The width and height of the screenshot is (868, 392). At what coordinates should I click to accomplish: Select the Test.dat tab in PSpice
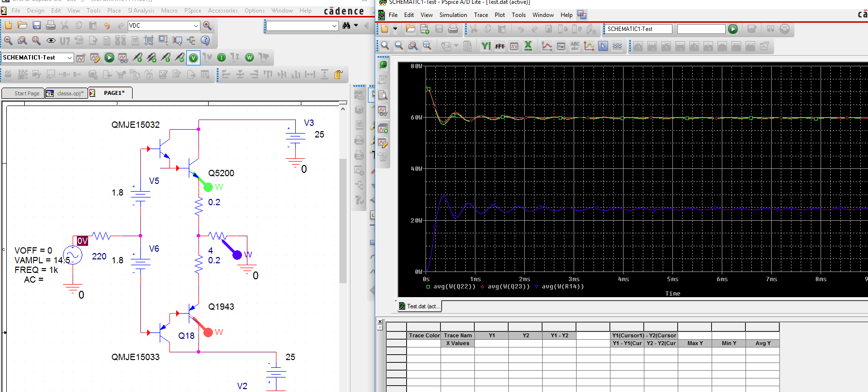coord(419,306)
